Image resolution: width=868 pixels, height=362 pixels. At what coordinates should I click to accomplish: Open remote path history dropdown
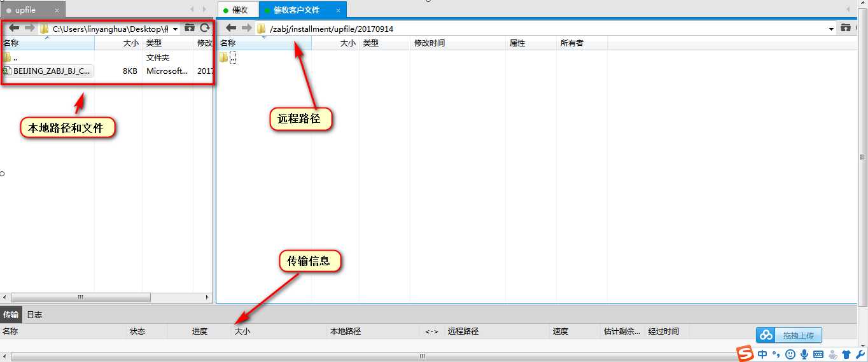(x=832, y=29)
